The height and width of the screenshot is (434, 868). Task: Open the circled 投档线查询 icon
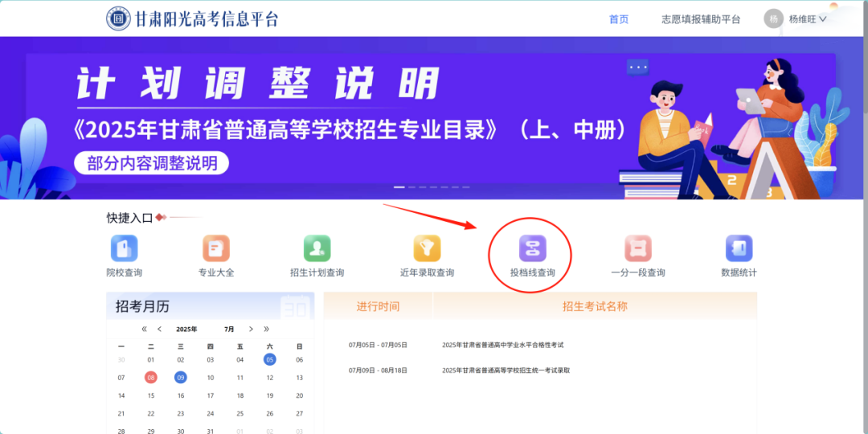click(532, 248)
